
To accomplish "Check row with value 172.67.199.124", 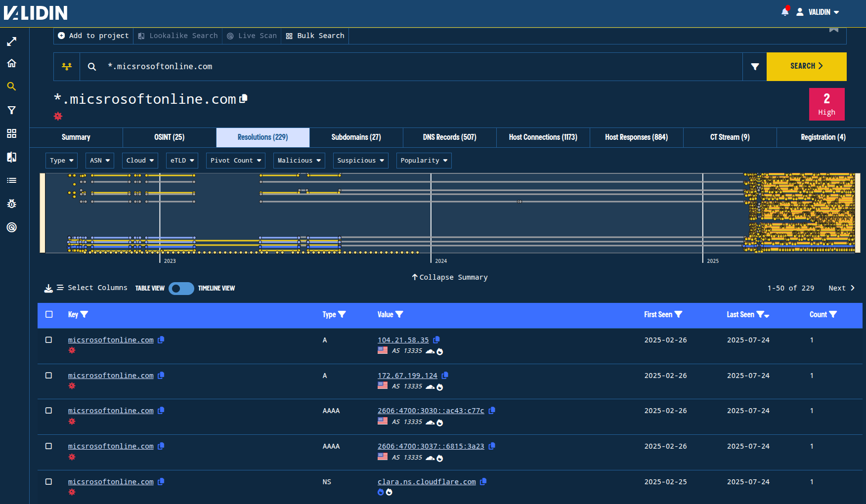I will 48,376.
